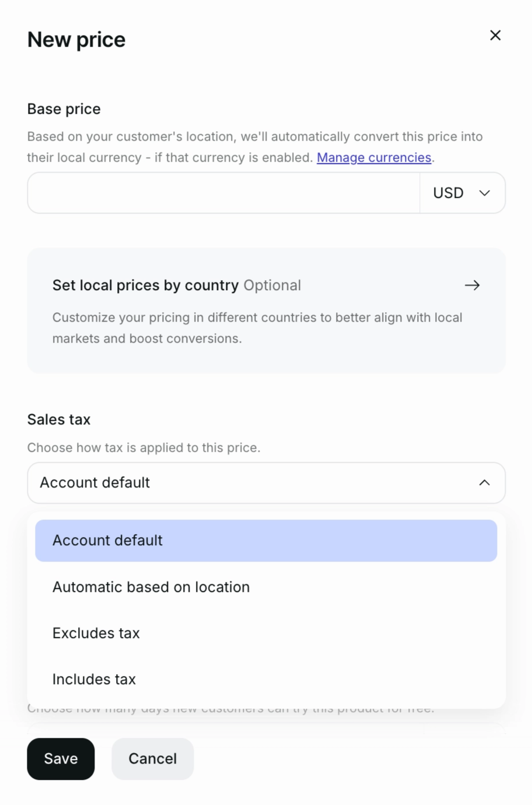Screen dimensions: 532x805
Task: Open Set local prices by country
Action: click(145, 285)
